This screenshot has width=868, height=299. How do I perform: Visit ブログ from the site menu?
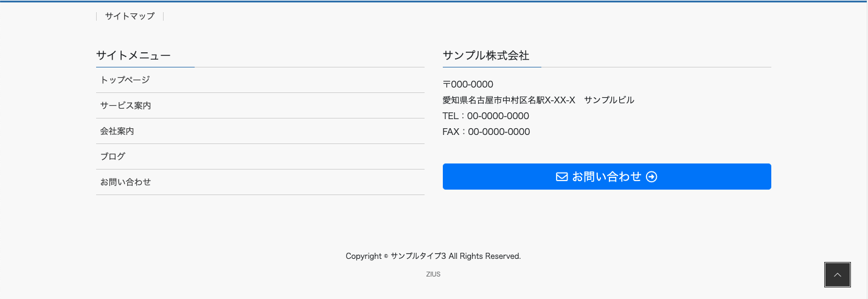pyautogui.click(x=113, y=156)
